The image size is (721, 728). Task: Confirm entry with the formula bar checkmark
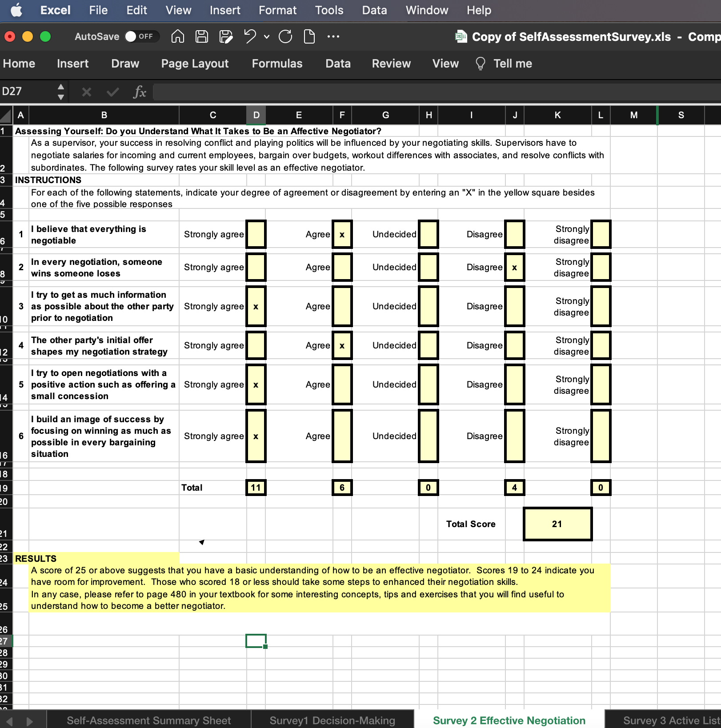pyautogui.click(x=112, y=92)
